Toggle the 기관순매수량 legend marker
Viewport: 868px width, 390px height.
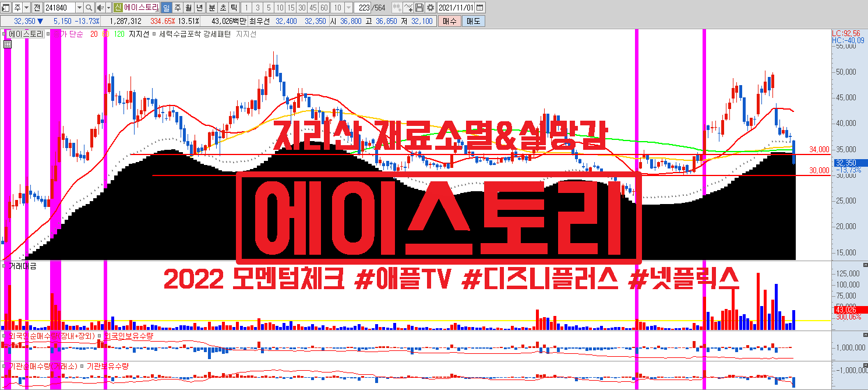click(3, 366)
